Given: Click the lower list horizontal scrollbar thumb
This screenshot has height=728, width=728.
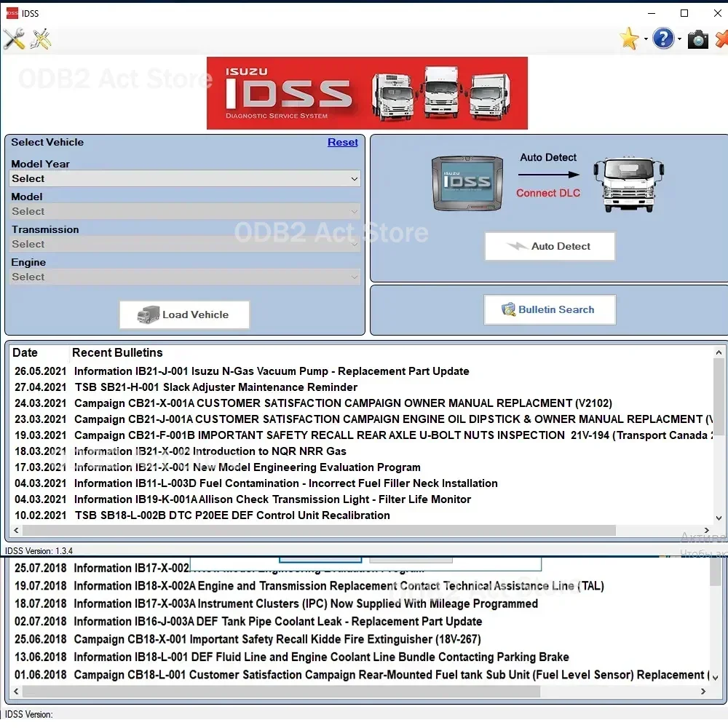Looking at the screenshot, I should click(x=281, y=692).
